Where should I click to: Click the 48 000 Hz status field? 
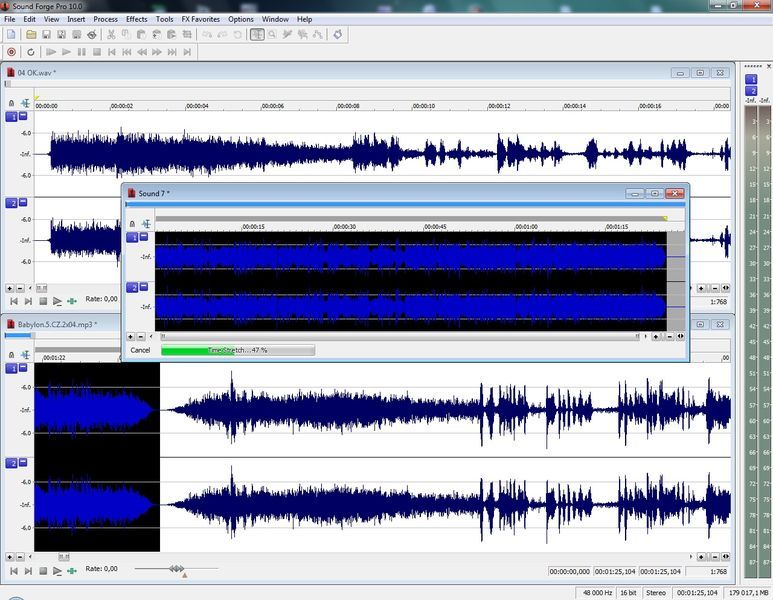[597, 593]
